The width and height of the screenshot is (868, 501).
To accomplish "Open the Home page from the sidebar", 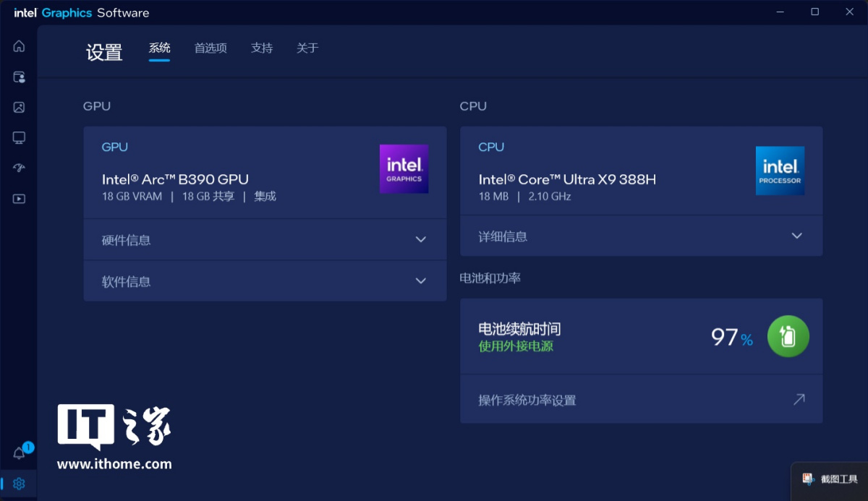I will pyautogui.click(x=19, y=46).
